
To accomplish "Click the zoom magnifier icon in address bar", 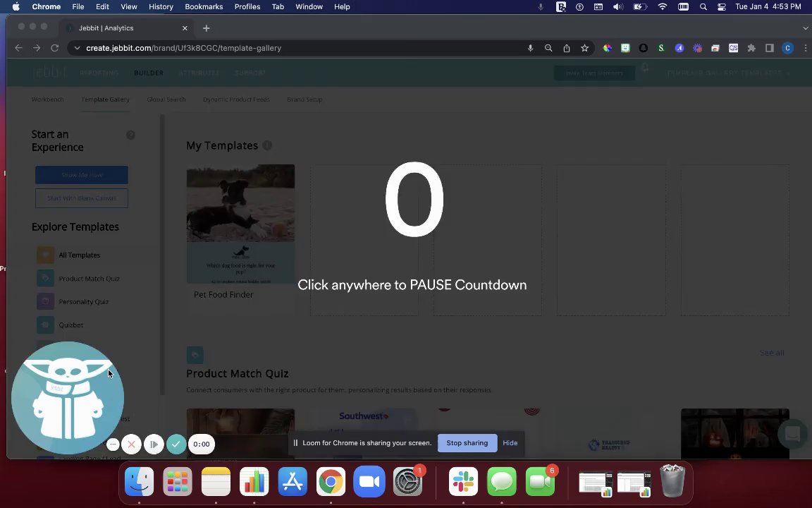I will coord(548,48).
